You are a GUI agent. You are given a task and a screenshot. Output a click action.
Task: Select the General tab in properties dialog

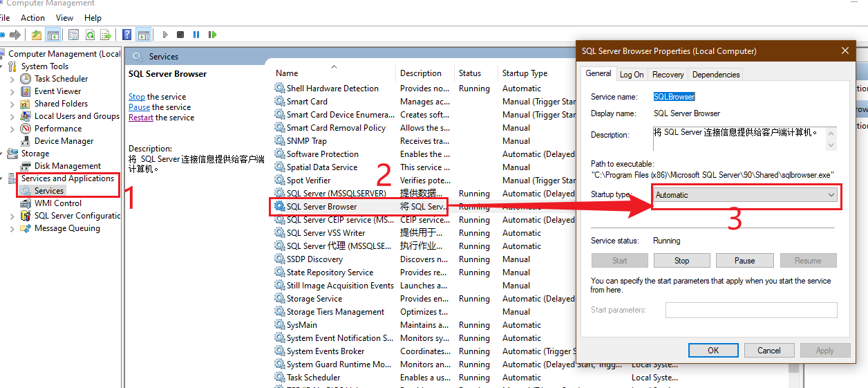[598, 73]
